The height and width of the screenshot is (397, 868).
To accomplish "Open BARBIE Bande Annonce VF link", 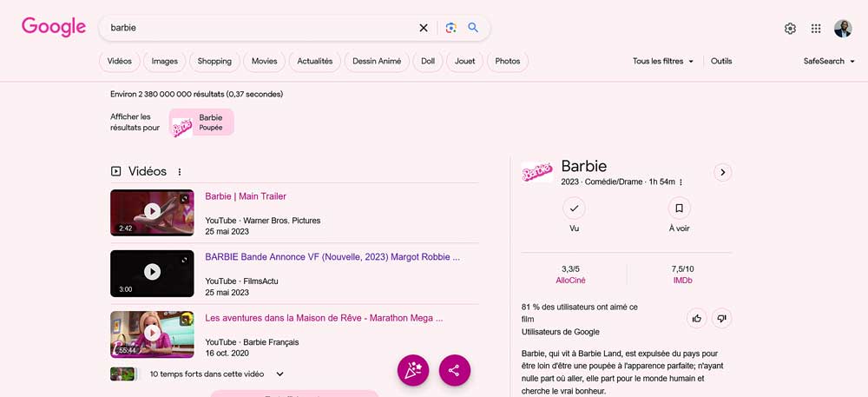I will pos(332,257).
